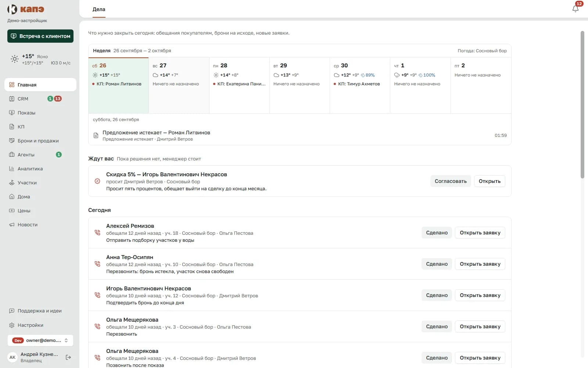588x368 pixels.
Task: Open КП: Екатерина Пани... calendar entry
Action: (239, 84)
